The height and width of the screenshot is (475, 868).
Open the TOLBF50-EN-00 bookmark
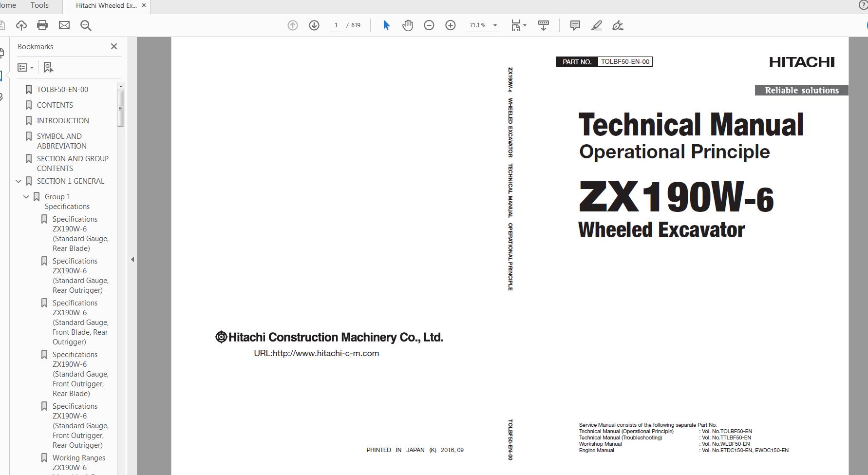point(62,90)
